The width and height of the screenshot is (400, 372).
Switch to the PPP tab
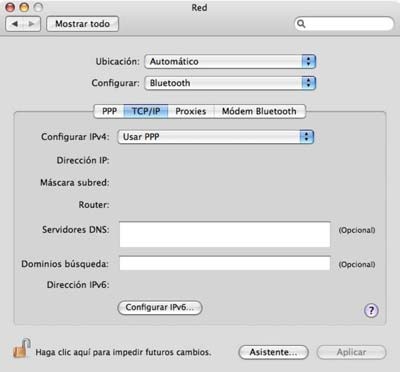[109, 111]
